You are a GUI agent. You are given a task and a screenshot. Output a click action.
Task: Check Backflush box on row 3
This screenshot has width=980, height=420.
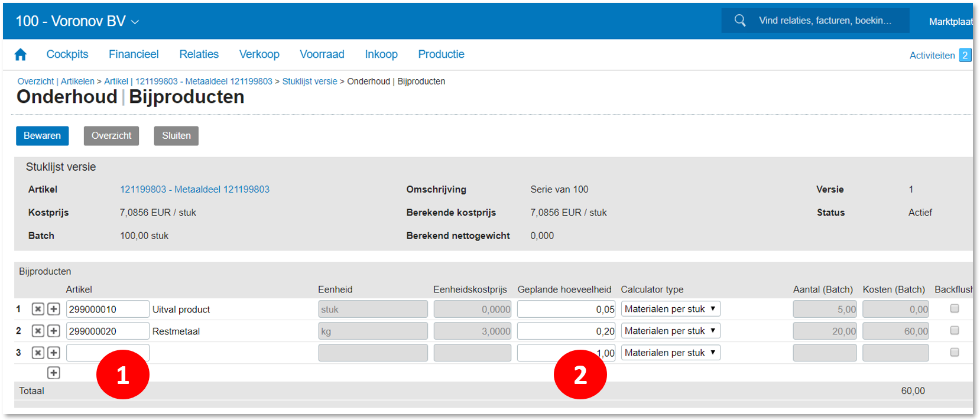[954, 352]
